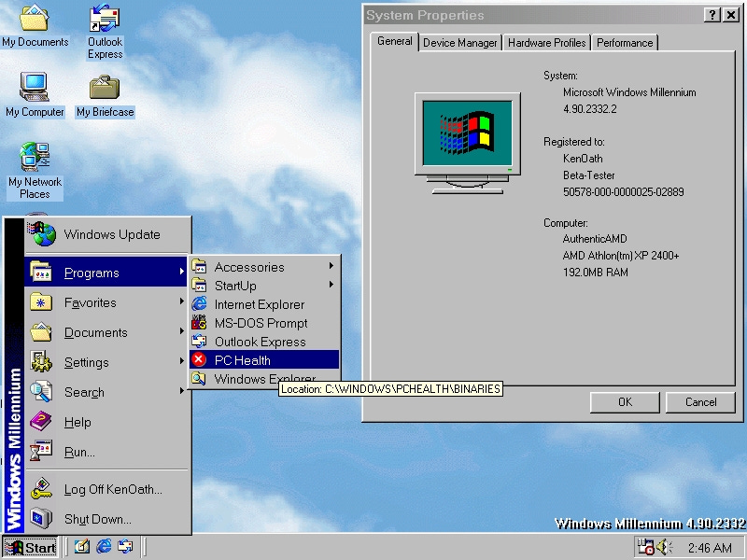Click the Accessories folder icon
The width and height of the screenshot is (747, 560).
point(199,267)
